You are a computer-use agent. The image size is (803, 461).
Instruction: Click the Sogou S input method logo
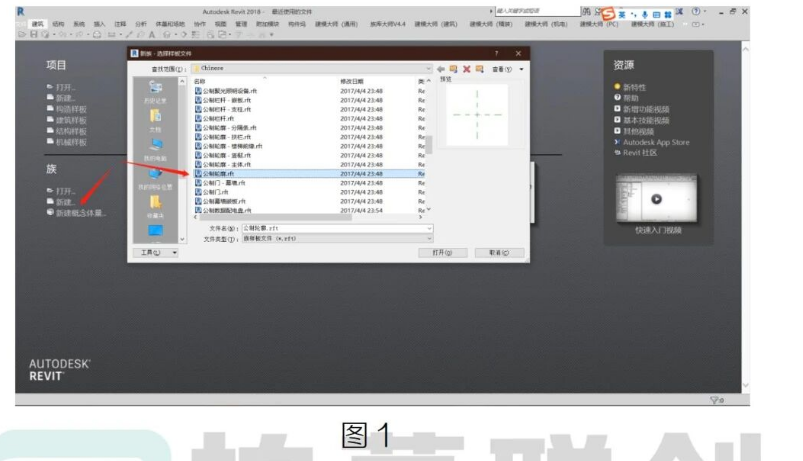click(x=608, y=13)
